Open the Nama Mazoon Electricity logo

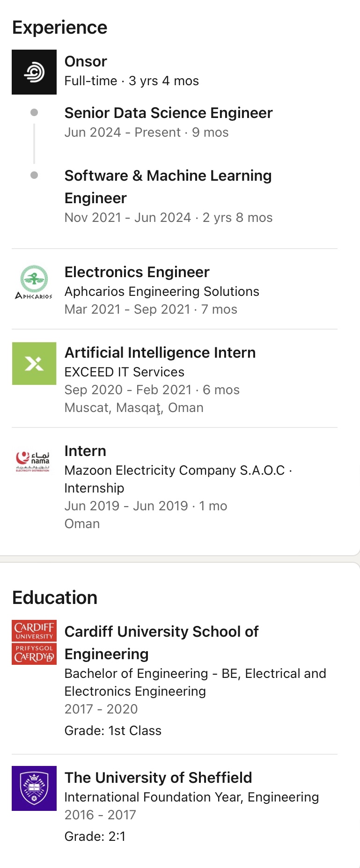(x=33, y=461)
